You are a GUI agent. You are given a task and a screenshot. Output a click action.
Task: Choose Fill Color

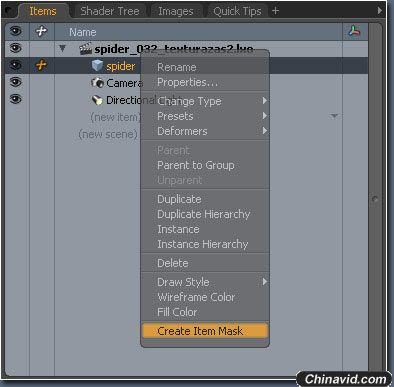pos(205,312)
